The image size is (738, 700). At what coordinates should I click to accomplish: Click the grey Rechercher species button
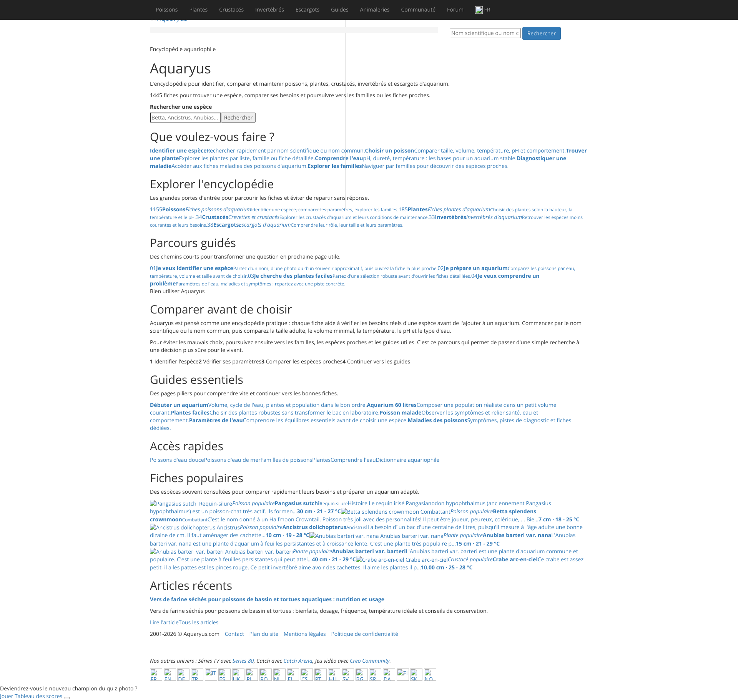tap(238, 118)
